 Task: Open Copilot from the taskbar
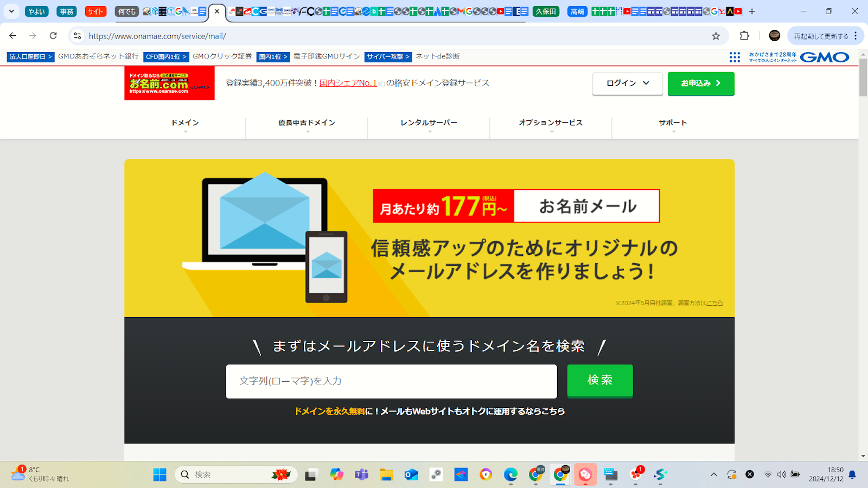click(x=336, y=475)
